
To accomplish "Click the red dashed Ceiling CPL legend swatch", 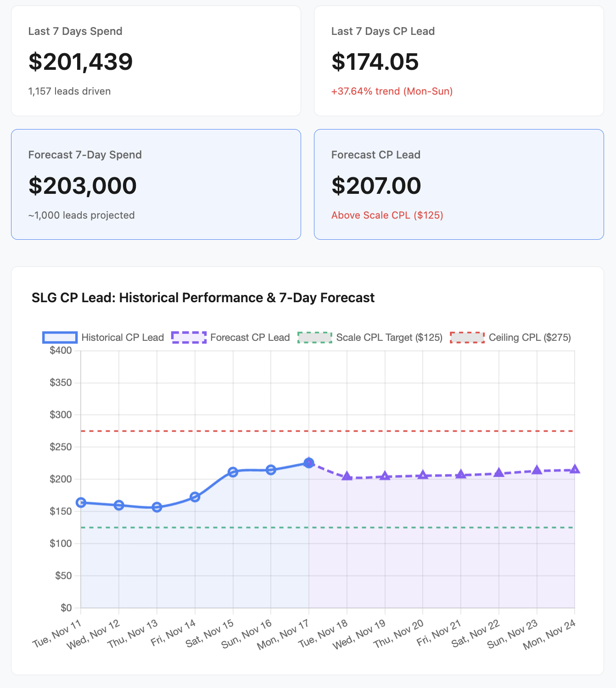I will coord(467,338).
